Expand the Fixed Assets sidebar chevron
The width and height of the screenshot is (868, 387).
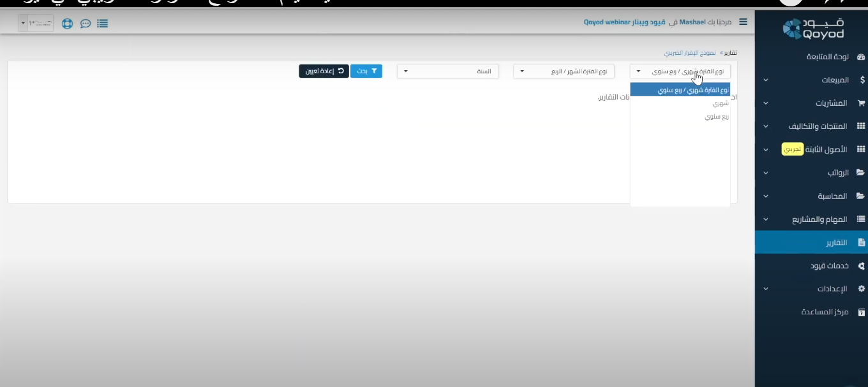tap(766, 150)
